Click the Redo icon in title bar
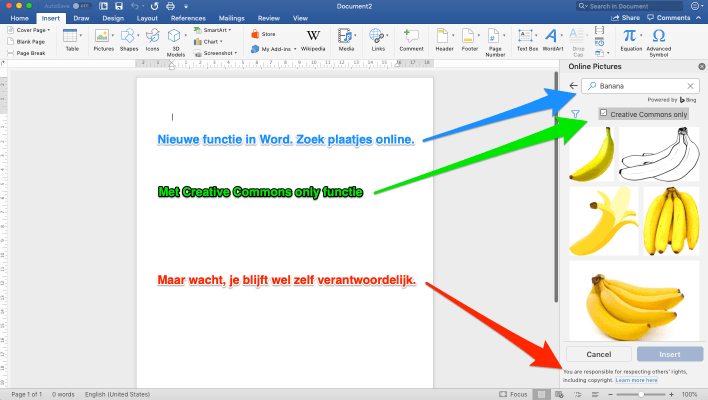This screenshot has width=708, height=400. tap(154, 6)
